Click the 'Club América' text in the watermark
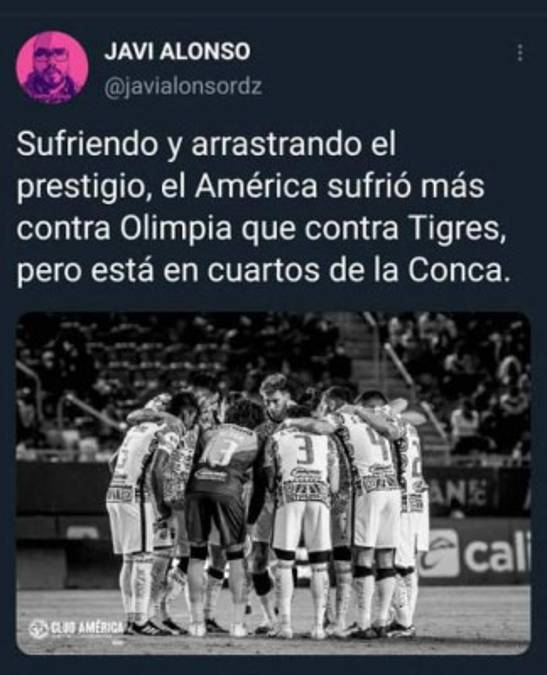The height and width of the screenshot is (675, 547). 87,628
